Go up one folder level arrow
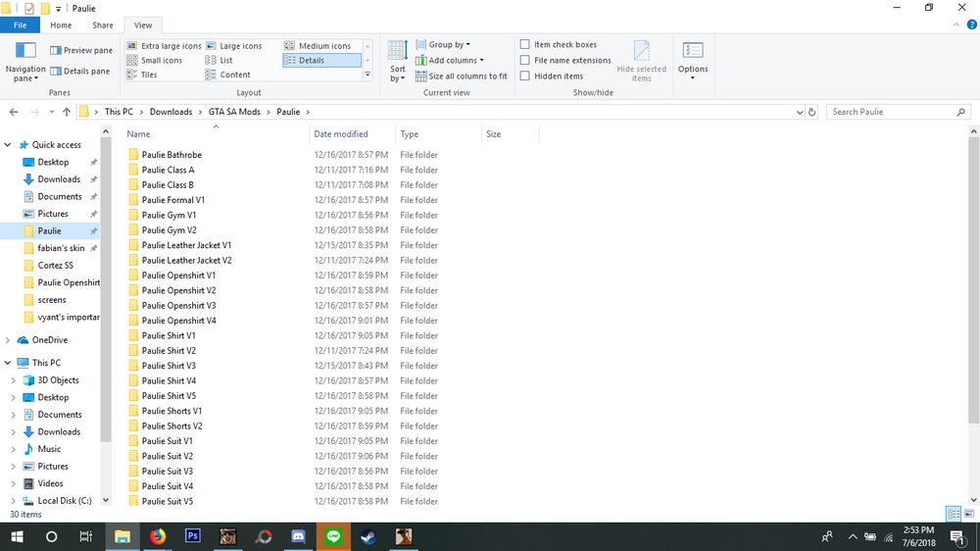980x551 pixels. (x=67, y=112)
